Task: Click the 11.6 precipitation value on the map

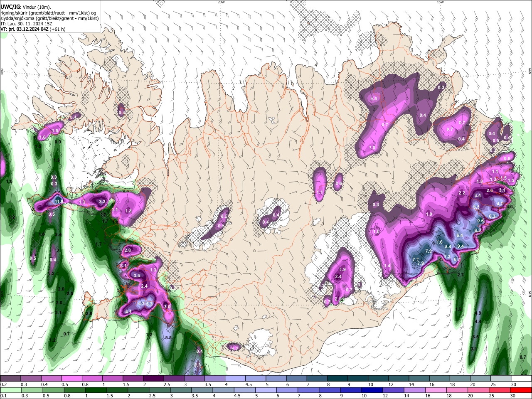Action: 59,202
